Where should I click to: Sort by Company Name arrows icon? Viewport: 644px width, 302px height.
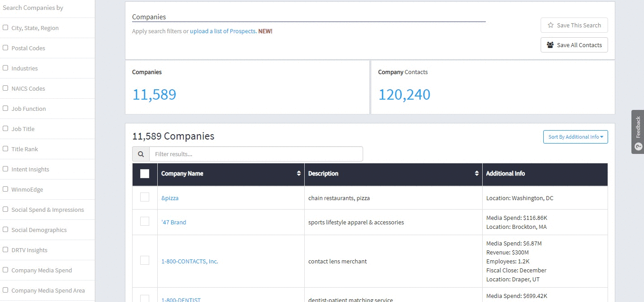click(299, 174)
